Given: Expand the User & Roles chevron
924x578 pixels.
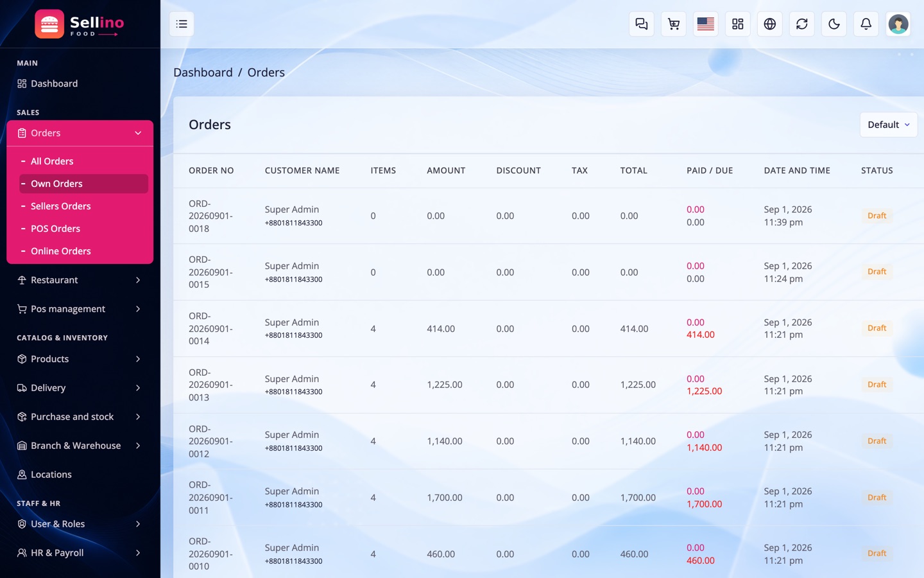Looking at the screenshot, I should click(138, 524).
